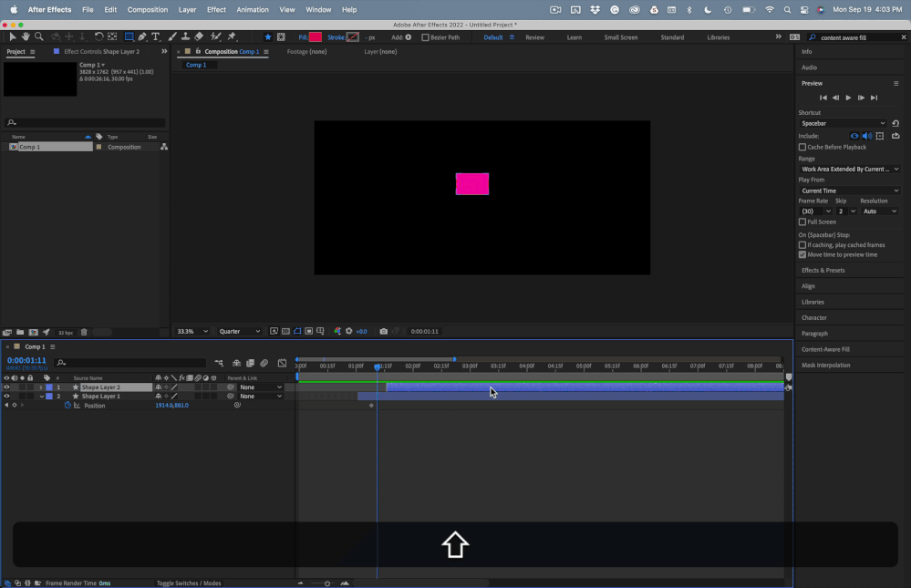Open Shape Layer 2 parent None dropdown
The height and width of the screenshot is (588, 911).
pyautogui.click(x=261, y=387)
